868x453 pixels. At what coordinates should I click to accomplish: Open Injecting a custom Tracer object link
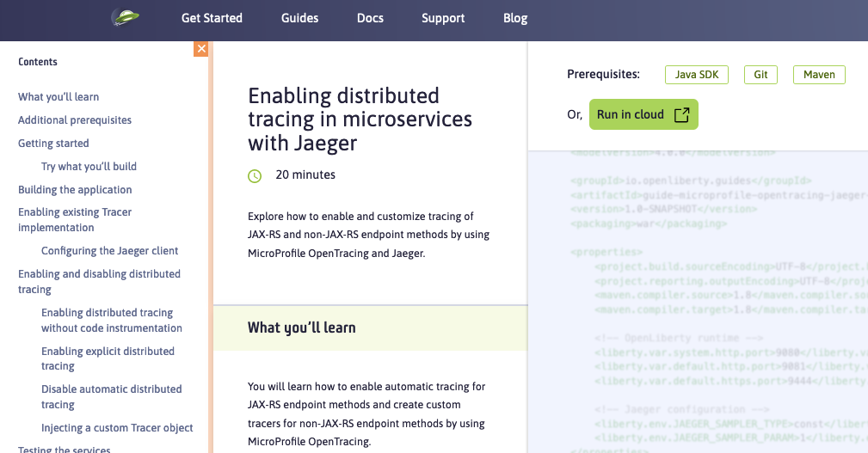click(x=117, y=427)
